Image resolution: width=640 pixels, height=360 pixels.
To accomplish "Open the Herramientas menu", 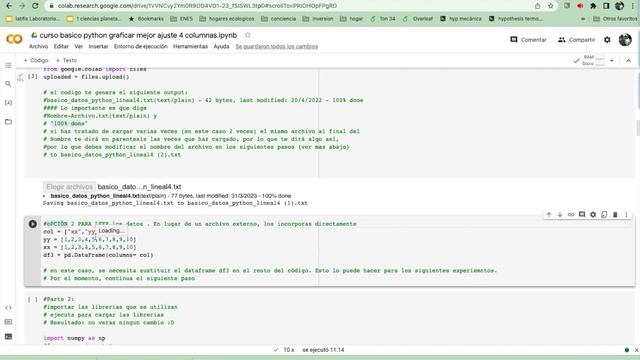I will pos(190,47).
